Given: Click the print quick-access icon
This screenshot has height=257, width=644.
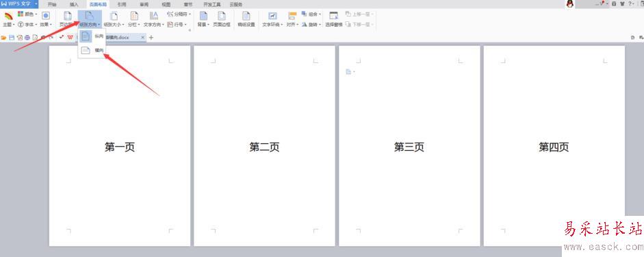Looking at the screenshot, I should coord(27,38).
